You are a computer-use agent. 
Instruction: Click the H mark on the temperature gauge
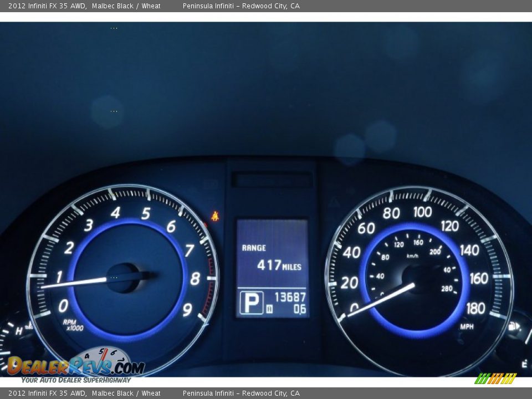19,331
